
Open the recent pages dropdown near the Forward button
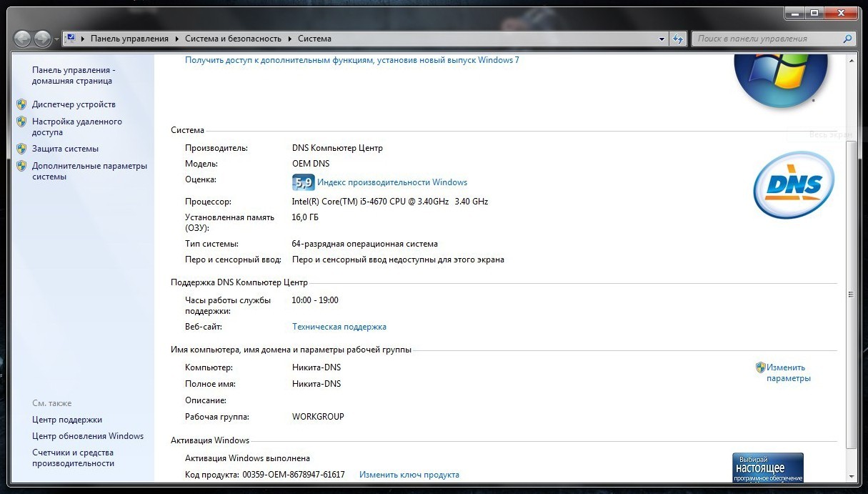coord(57,39)
